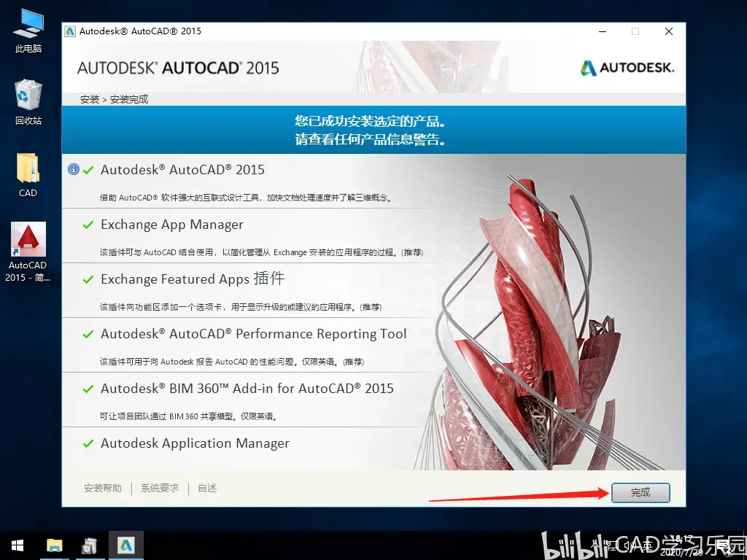Select the AutoCAD 2015 desktop shortcut
This screenshot has width=747, height=560.
tap(28, 252)
